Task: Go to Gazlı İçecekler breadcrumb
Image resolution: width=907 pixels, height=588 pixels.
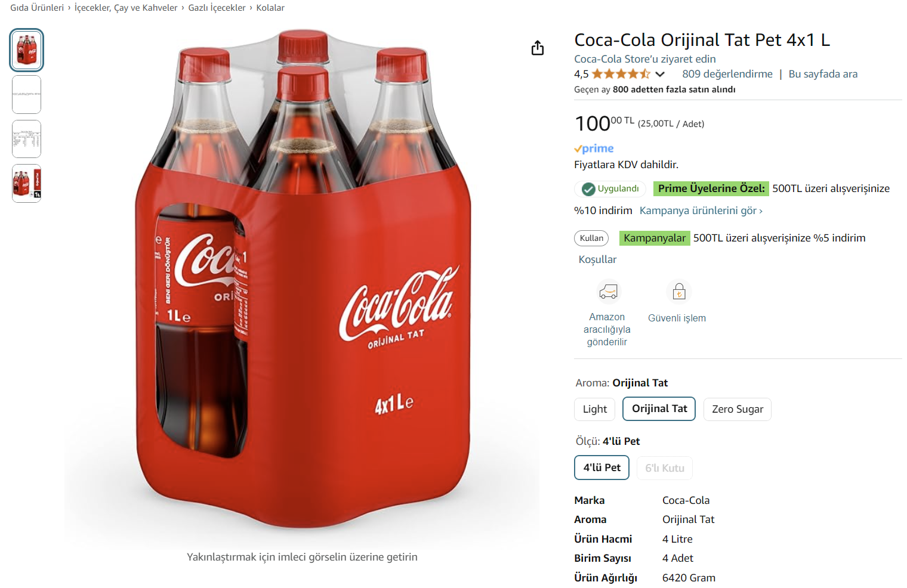Action: pos(217,8)
